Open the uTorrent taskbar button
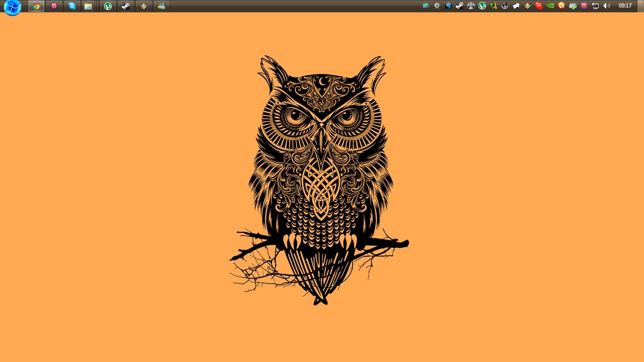Viewport: 644px width, 362px height. (x=108, y=6)
